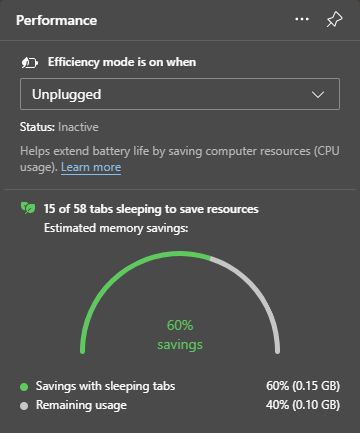Click gray dot beside Remaining usage

24,406
